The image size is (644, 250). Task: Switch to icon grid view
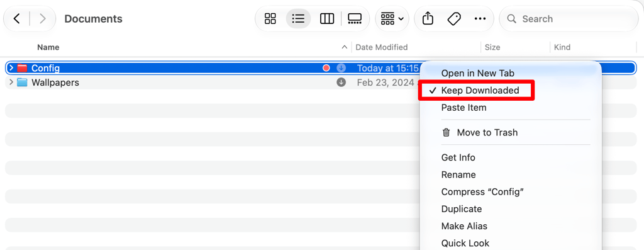point(270,18)
